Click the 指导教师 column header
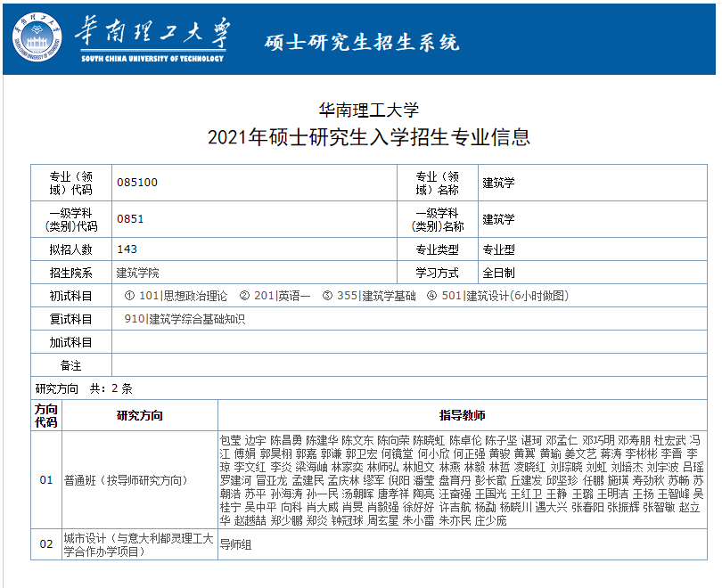Screen dimensions: 722x588 [x=463, y=415]
